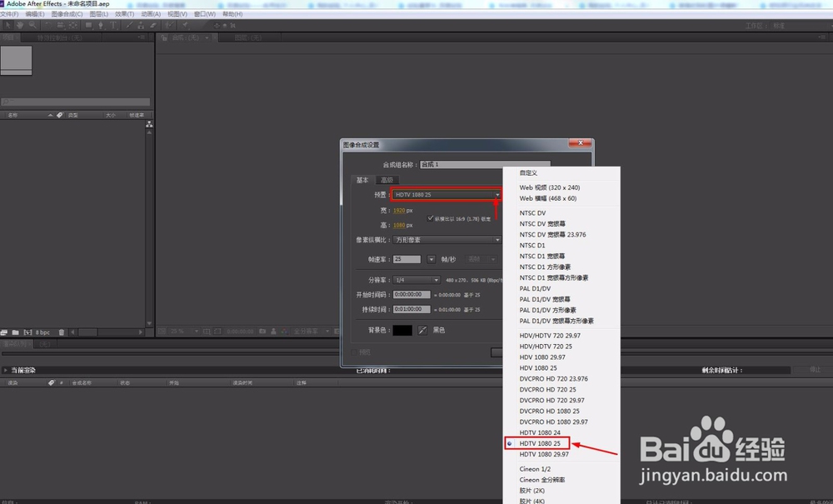
Task: Click the eyedropper next to background color
Action: [422, 331]
